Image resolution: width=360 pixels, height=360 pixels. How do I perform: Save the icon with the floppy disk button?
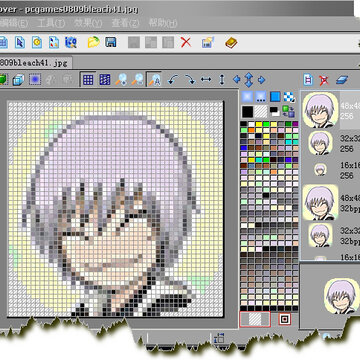111,42
